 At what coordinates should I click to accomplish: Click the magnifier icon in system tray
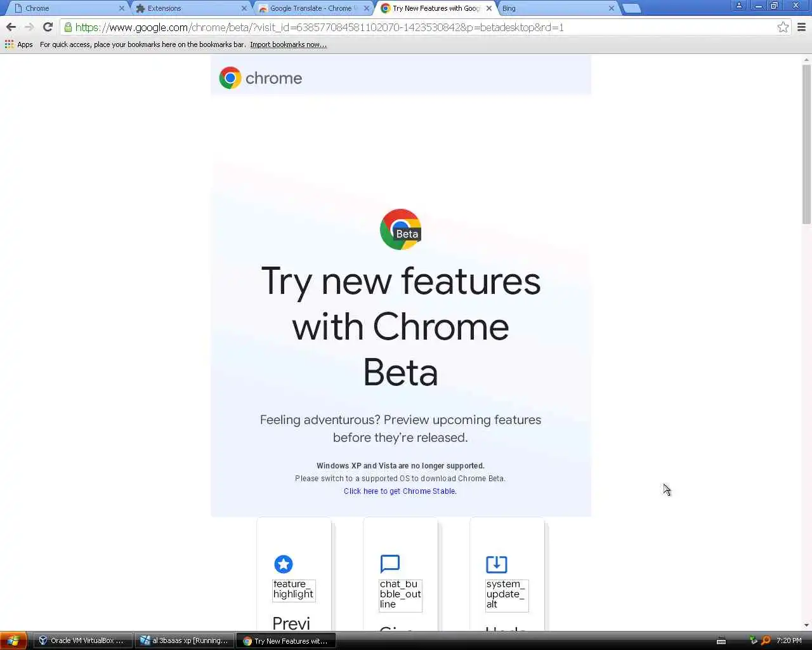point(766,640)
